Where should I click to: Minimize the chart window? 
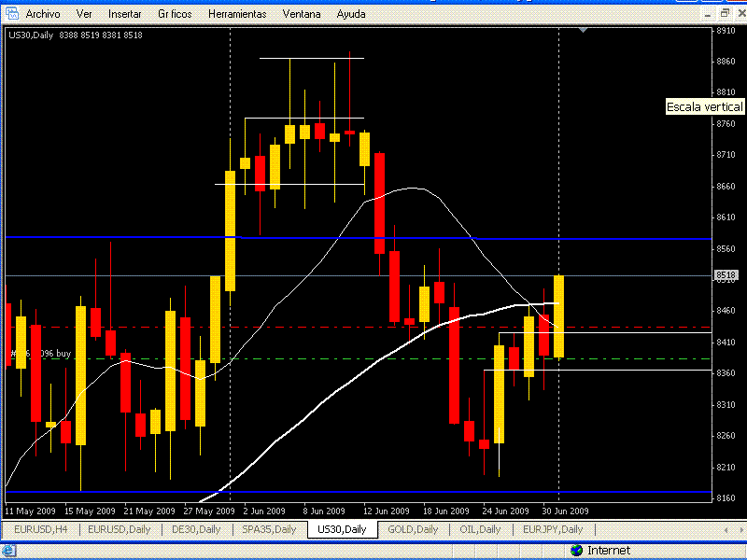708,14
